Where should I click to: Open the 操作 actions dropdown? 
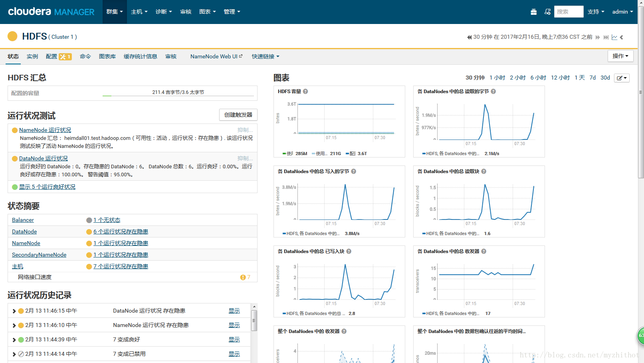(620, 56)
